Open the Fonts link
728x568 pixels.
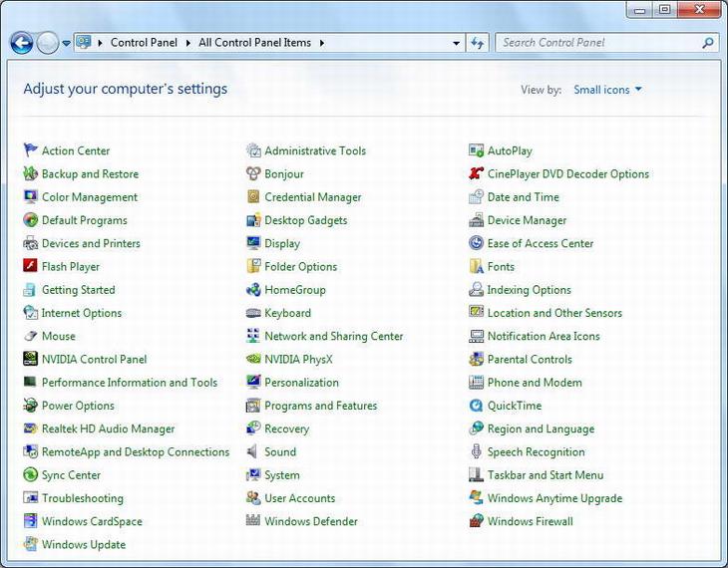point(501,267)
